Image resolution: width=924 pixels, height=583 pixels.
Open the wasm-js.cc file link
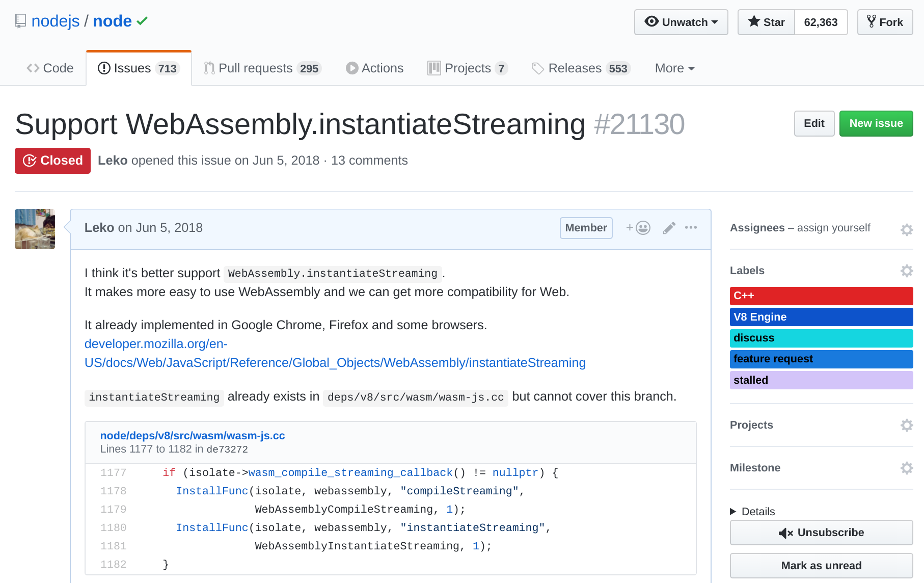point(192,436)
